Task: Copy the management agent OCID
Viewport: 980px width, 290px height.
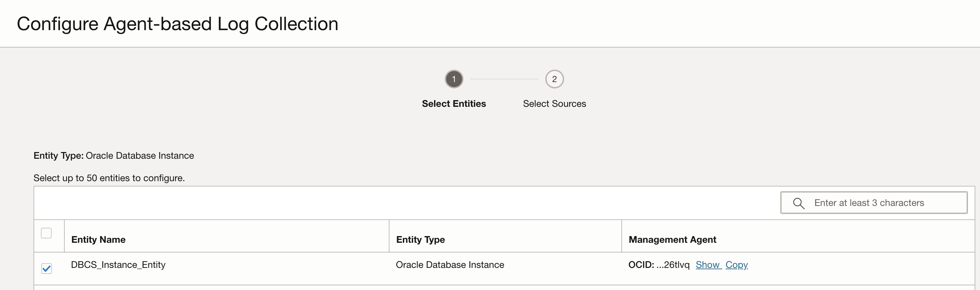Action: point(736,265)
